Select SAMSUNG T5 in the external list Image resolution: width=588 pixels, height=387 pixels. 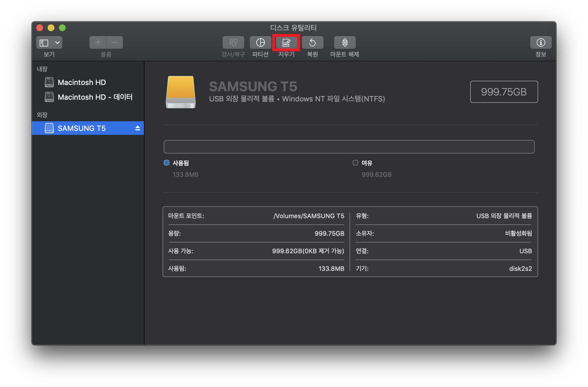tap(88, 128)
